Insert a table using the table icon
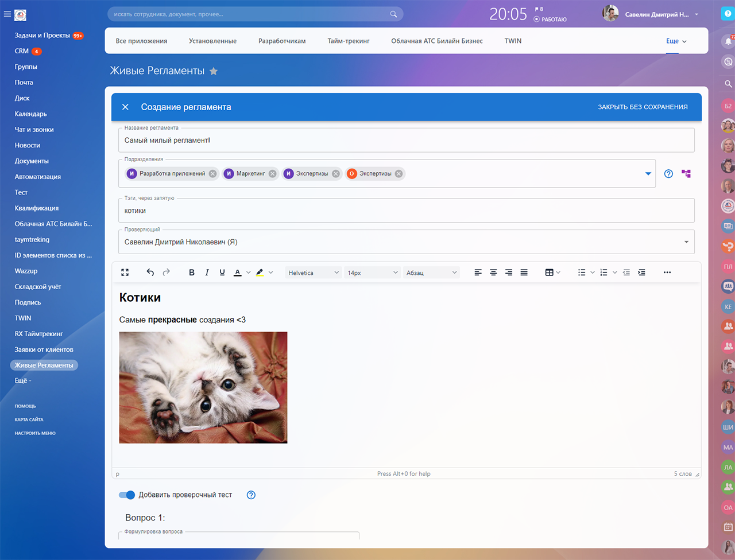Screen dimensions: 735x560 550,273
